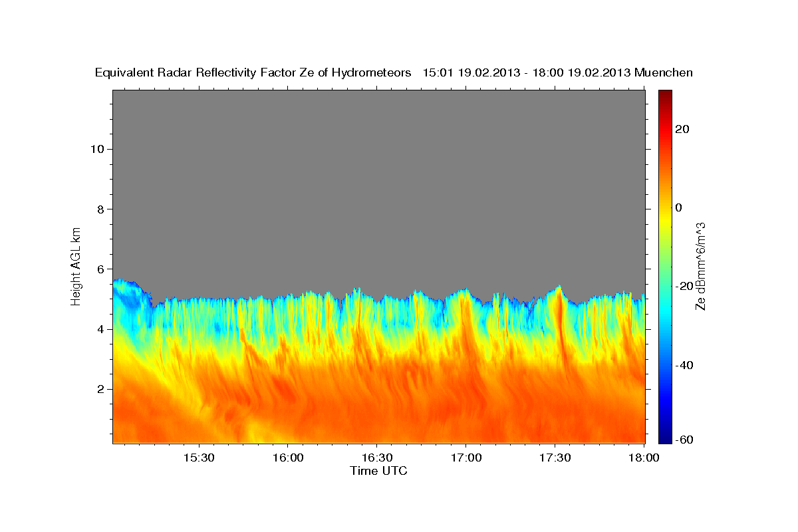Click the 17:00 time tick label
798x532 pixels.
click(x=465, y=458)
